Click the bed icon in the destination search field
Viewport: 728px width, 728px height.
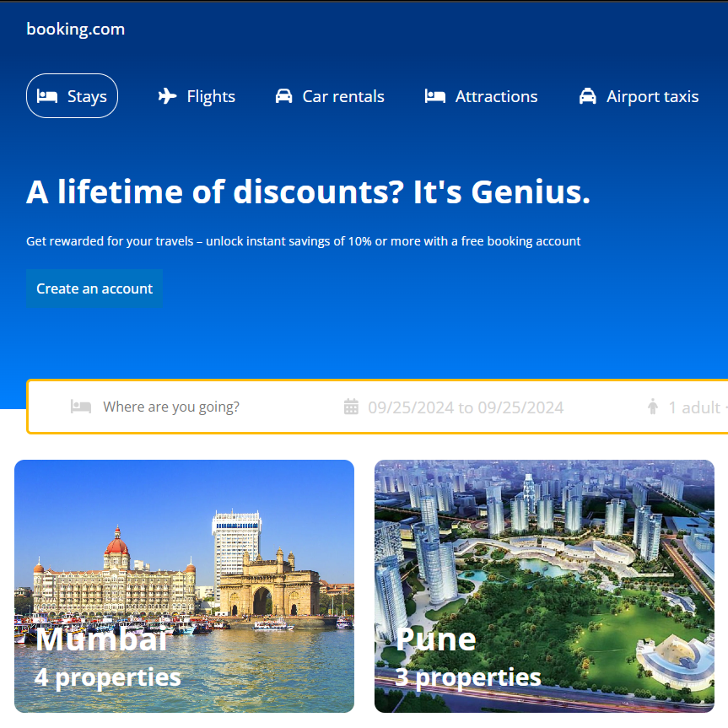click(81, 407)
